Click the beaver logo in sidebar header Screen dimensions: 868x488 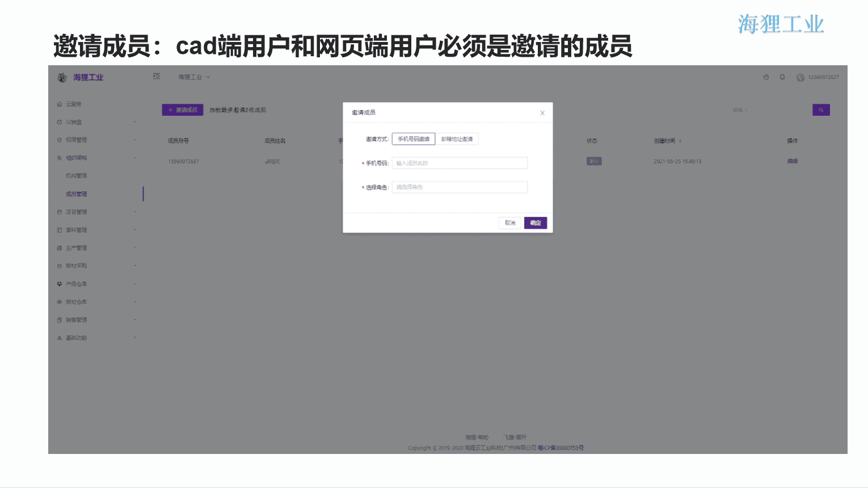coord(62,78)
